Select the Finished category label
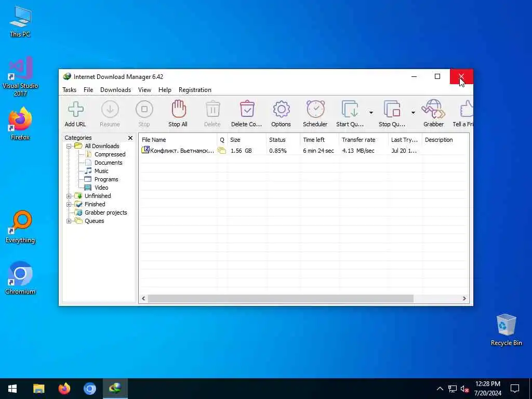 (95, 204)
